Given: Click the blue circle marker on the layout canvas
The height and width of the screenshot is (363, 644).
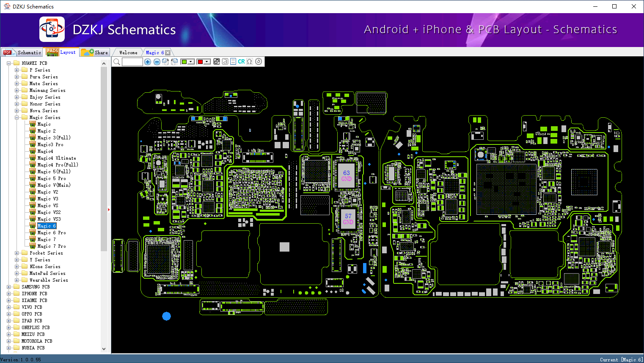Looking at the screenshot, I should coord(167,316).
